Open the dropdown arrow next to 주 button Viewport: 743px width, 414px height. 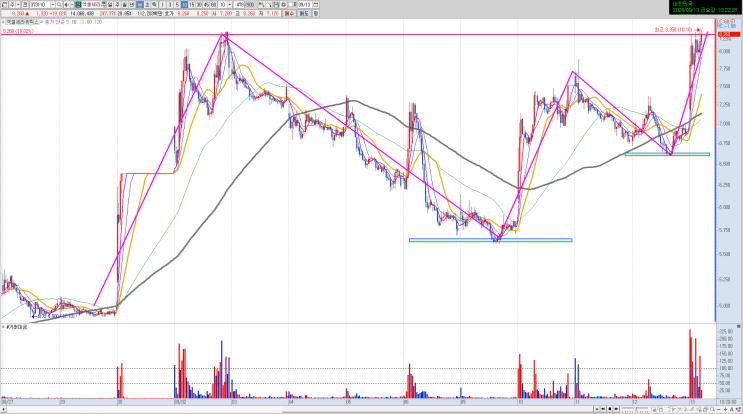[x=18, y=4]
